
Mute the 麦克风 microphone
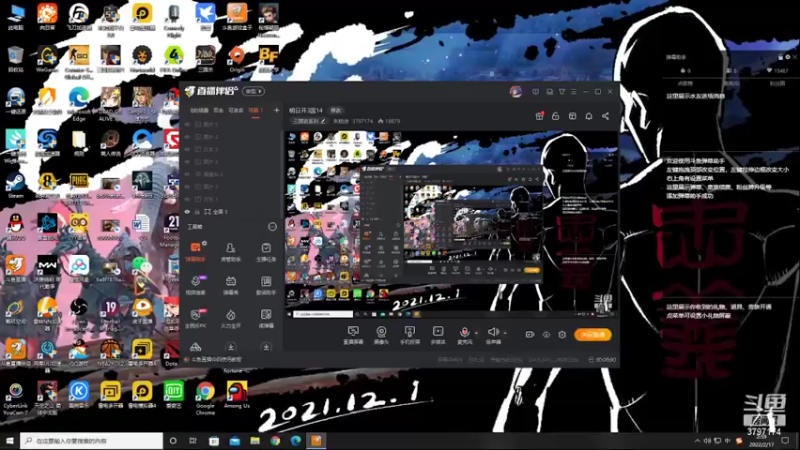point(464,335)
